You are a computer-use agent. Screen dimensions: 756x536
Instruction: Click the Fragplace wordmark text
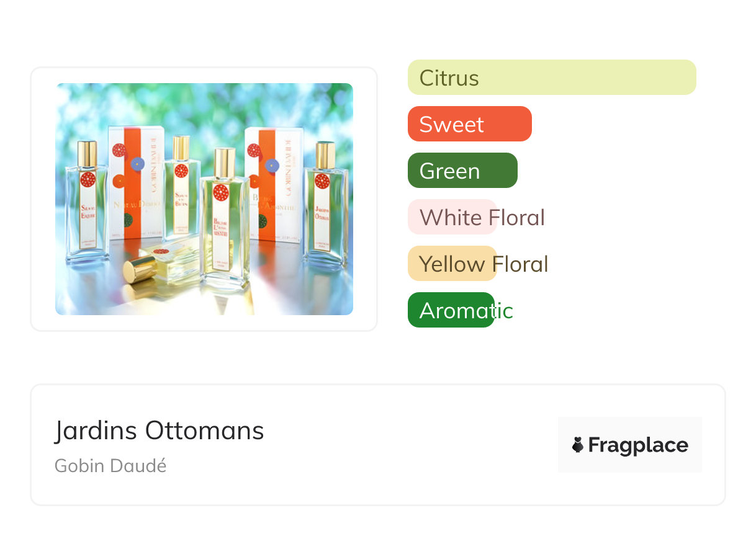(x=638, y=445)
